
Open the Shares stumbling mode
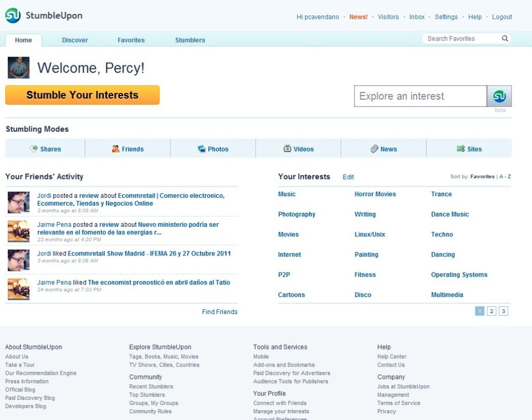(45, 149)
